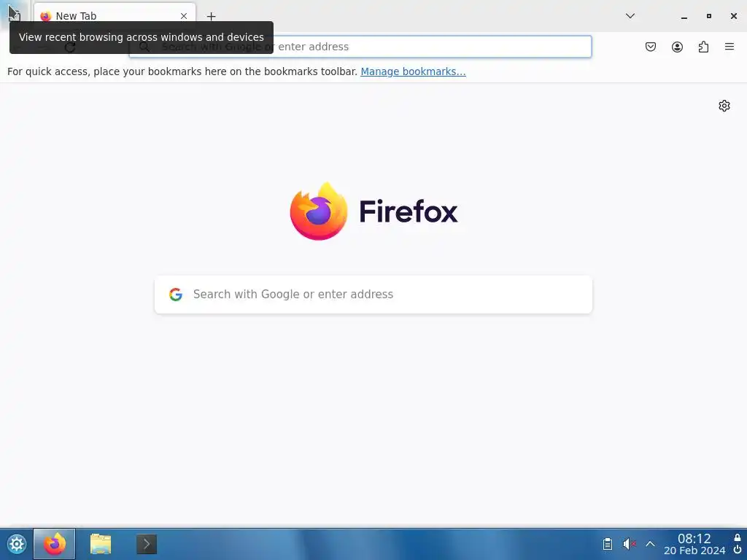
Task: Follow the Manage bookmarks link
Action: point(413,71)
